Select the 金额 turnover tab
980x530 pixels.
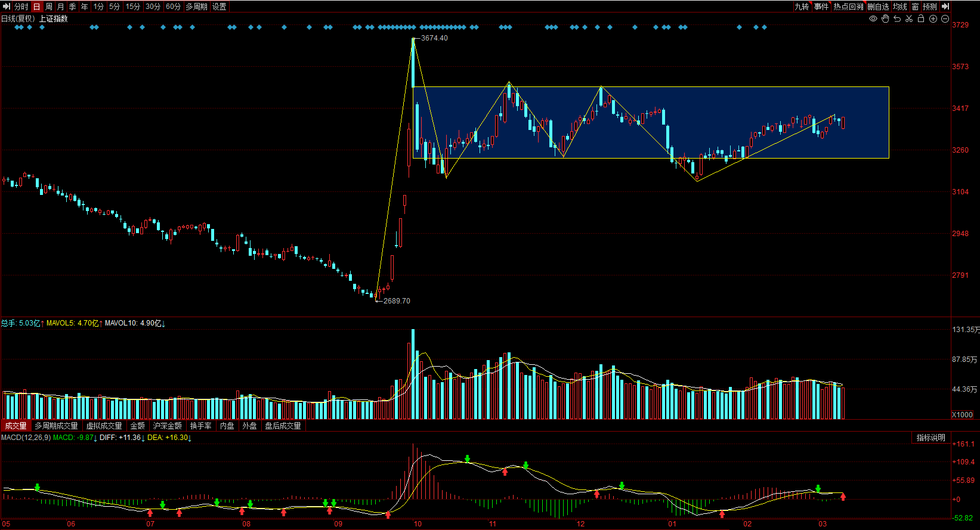pyautogui.click(x=138, y=426)
